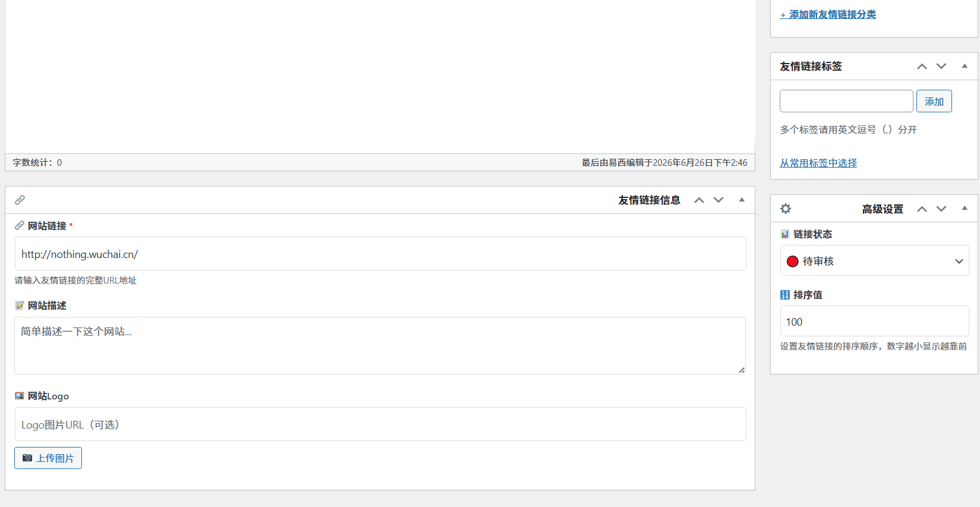Click into the 网站描述 text area
This screenshot has height=507, width=980.
380,345
